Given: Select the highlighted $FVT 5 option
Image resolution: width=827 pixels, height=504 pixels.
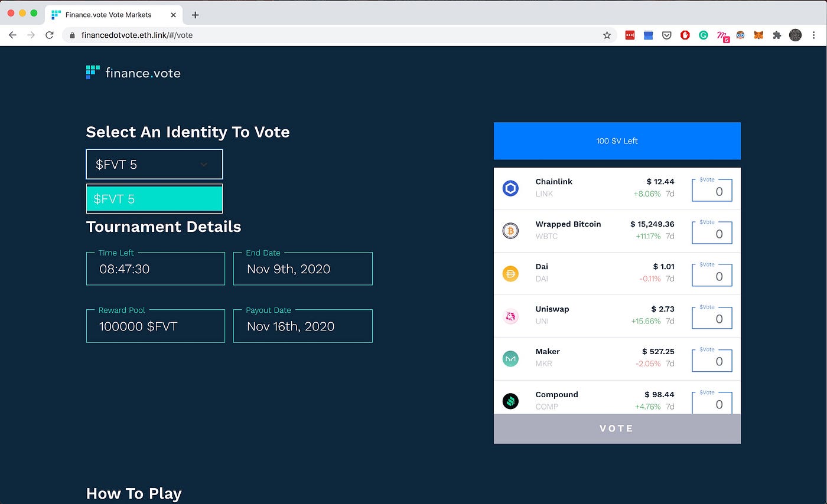Looking at the screenshot, I should coord(154,199).
